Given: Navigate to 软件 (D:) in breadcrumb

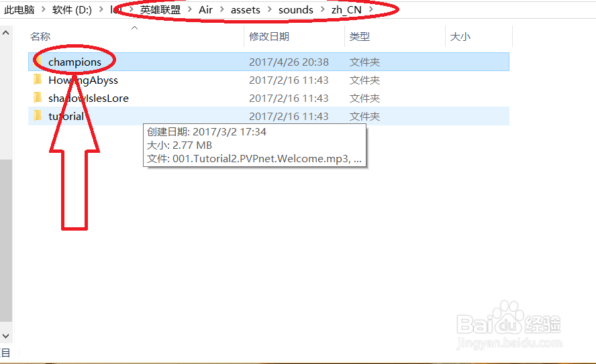Looking at the screenshot, I should click(x=72, y=9).
